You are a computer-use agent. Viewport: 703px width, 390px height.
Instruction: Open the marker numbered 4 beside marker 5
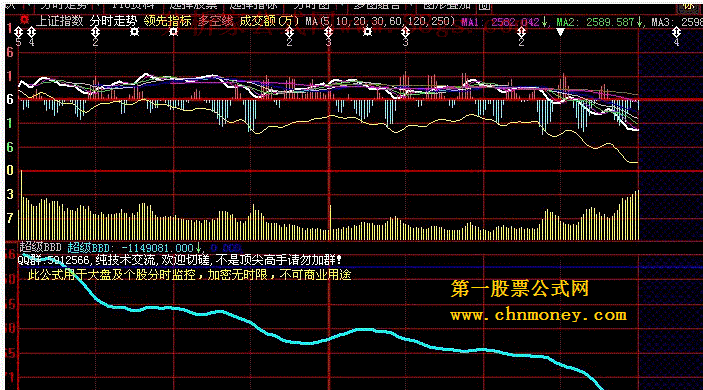tap(31, 32)
